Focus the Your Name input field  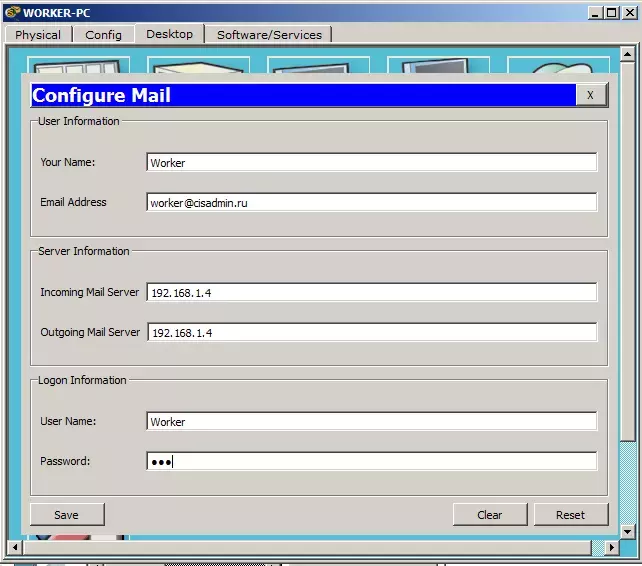tap(371, 162)
